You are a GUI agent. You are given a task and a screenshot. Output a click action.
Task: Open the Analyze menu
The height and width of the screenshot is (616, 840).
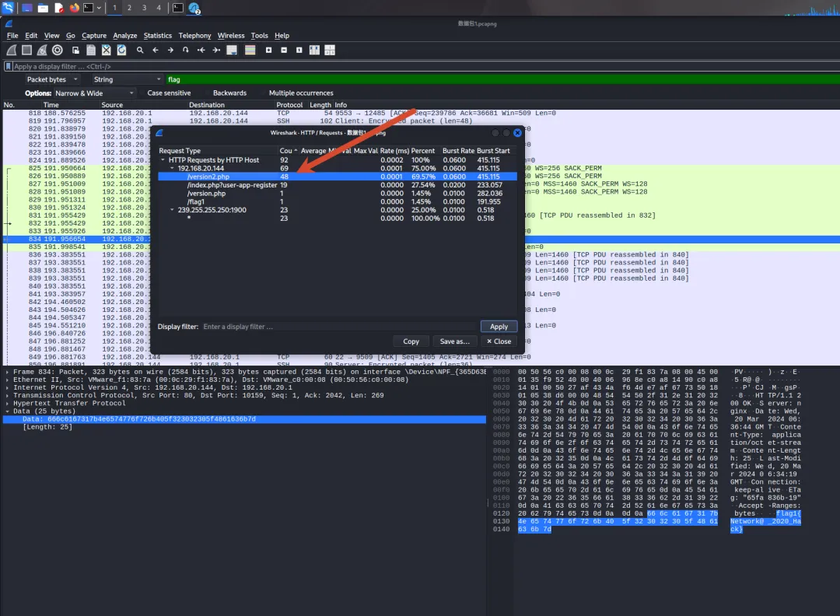click(124, 36)
